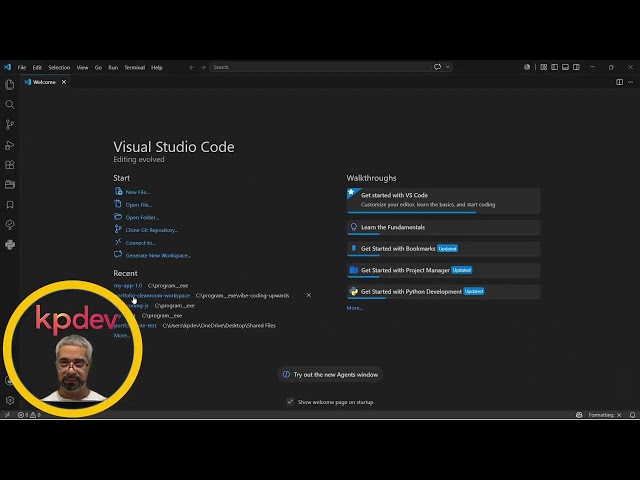This screenshot has width=640, height=480.
Task: Click the remote window icon in status bar
Action: tap(7, 415)
